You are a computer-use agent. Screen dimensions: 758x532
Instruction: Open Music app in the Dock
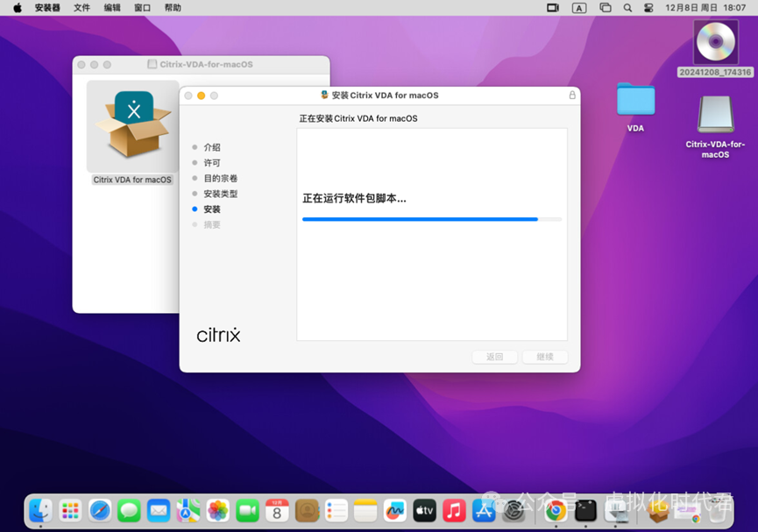(x=454, y=511)
